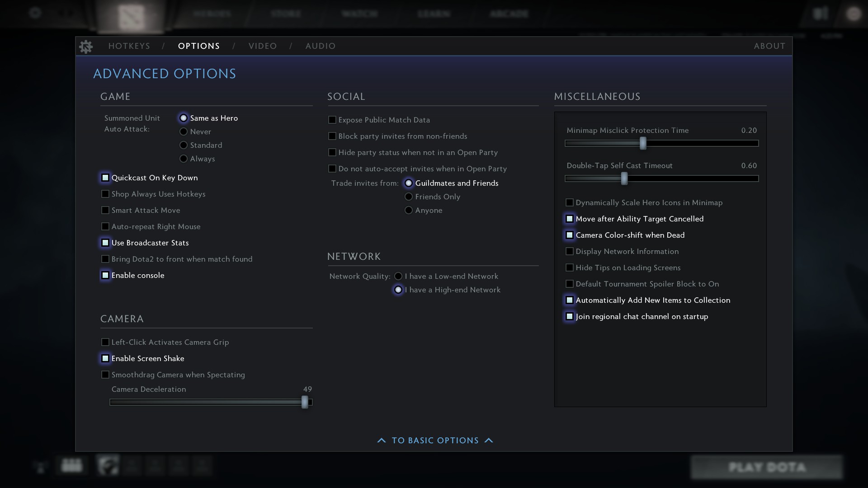Switch to the Hotkeys tab
The image size is (868, 488).
pyautogui.click(x=129, y=46)
